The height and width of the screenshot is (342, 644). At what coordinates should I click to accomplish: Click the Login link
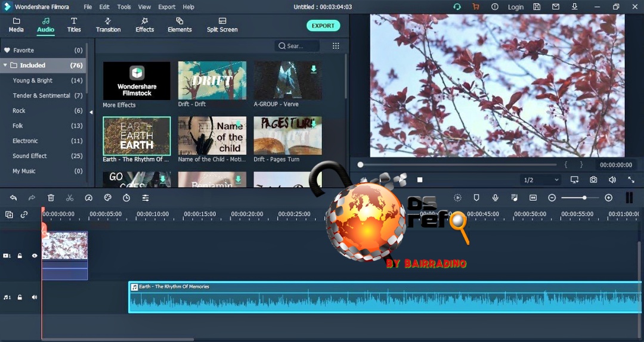click(x=515, y=7)
